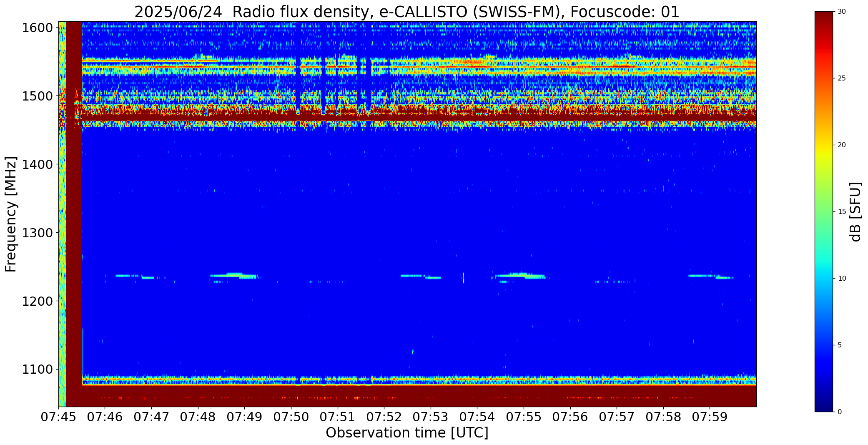Click the colorbar 20 tick label
This screenshot has height=445, width=868.
coord(842,145)
